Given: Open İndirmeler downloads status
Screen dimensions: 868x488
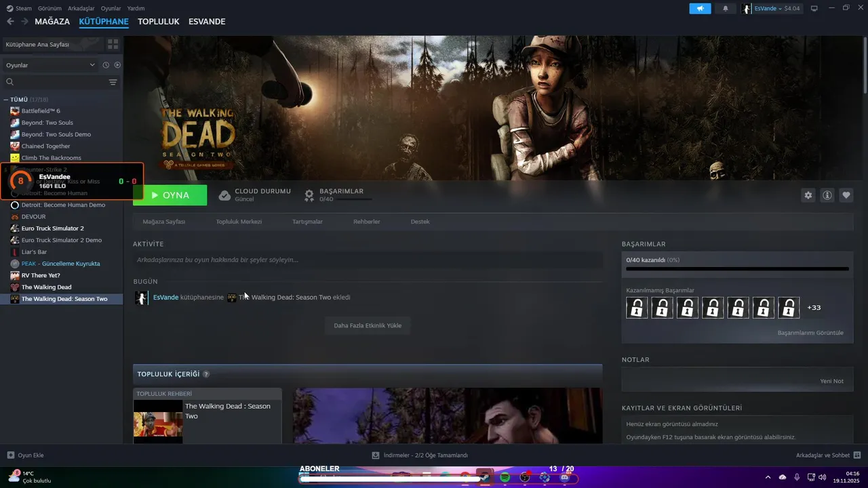Looking at the screenshot, I should tap(420, 455).
